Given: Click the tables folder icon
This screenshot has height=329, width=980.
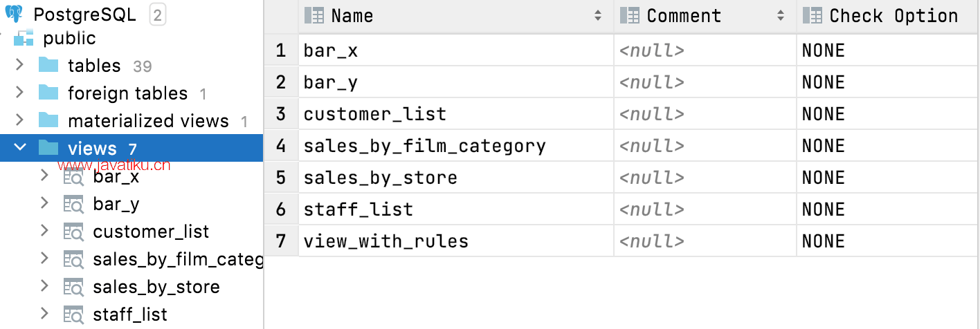Looking at the screenshot, I should pyautogui.click(x=48, y=66).
